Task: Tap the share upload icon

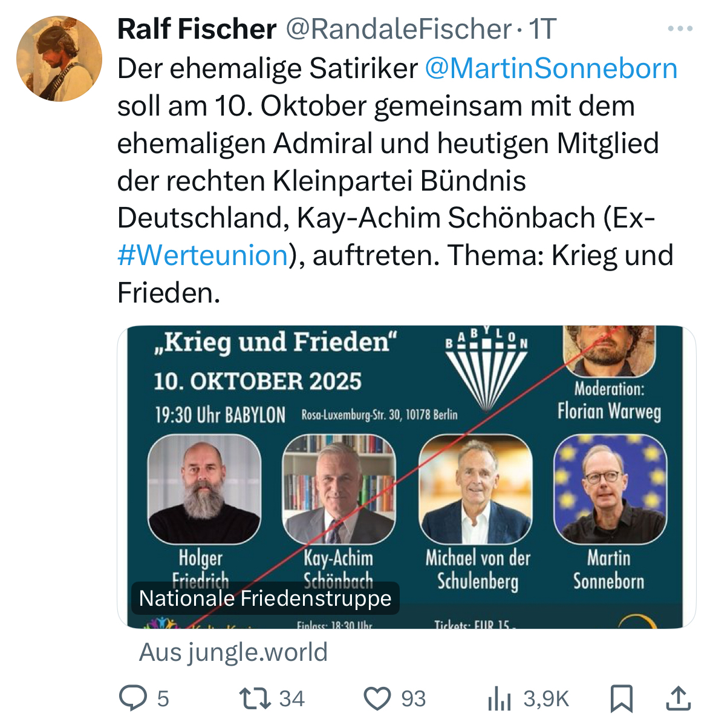Action: [x=679, y=698]
